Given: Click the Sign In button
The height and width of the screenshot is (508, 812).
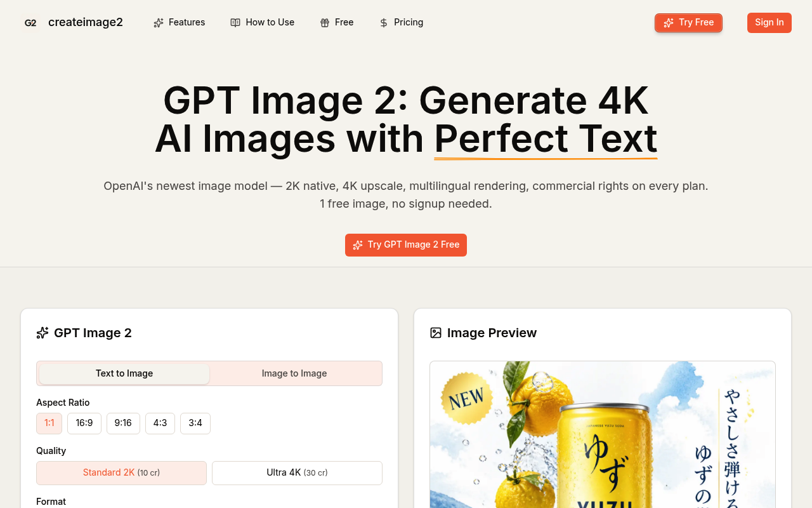Looking at the screenshot, I should coord(769,23).
